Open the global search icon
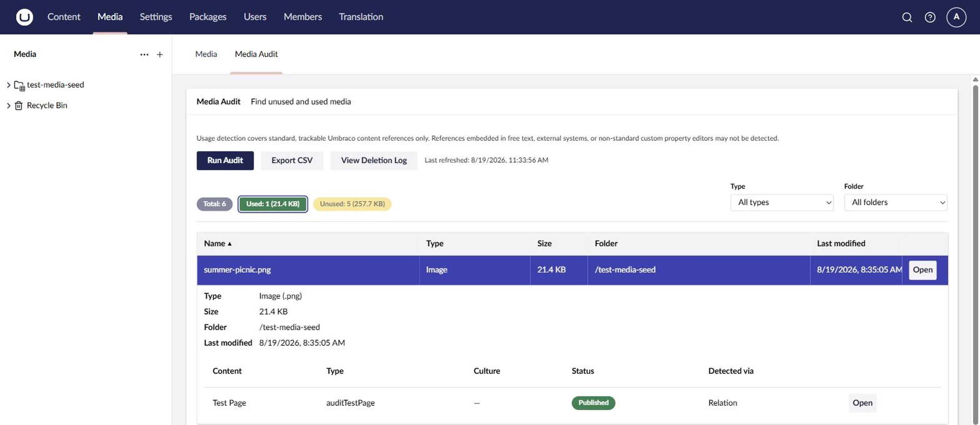Viewport: 980px width, 425px height. point(907,17)
